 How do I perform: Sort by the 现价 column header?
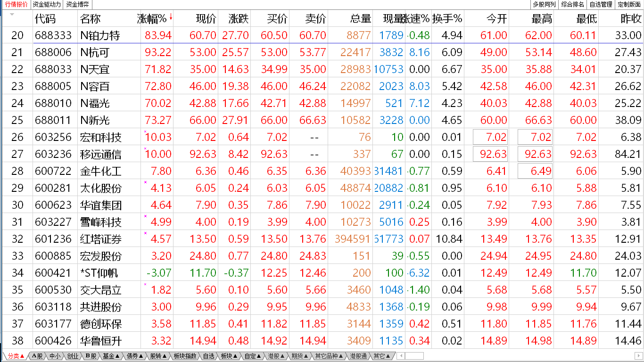coord(206,19)
